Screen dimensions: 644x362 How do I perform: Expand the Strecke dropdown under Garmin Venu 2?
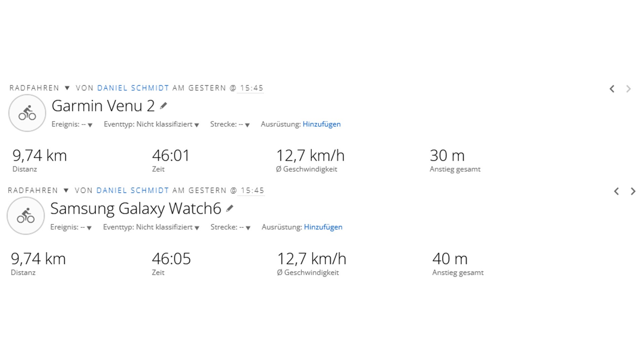point(247,125)
